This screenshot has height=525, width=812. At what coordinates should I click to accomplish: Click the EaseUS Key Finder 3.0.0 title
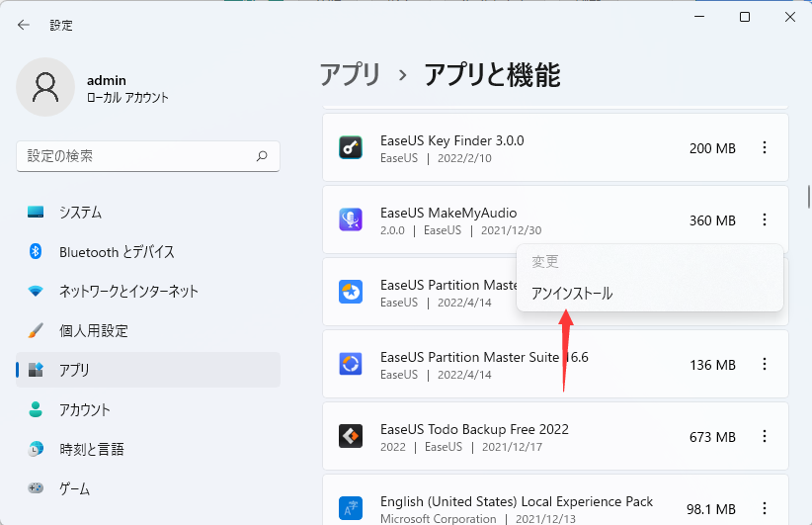tap(452, 141)
